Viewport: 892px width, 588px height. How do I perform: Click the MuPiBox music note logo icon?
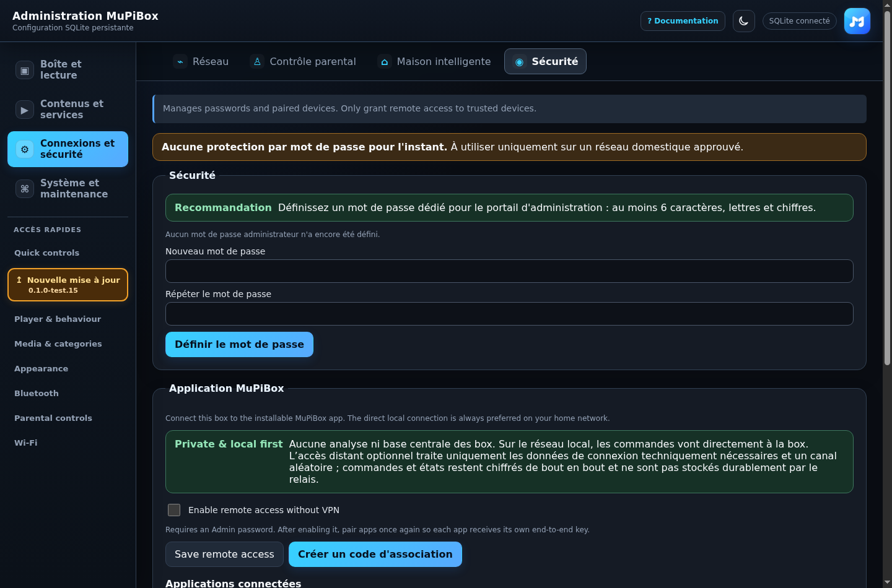(857, 21)
